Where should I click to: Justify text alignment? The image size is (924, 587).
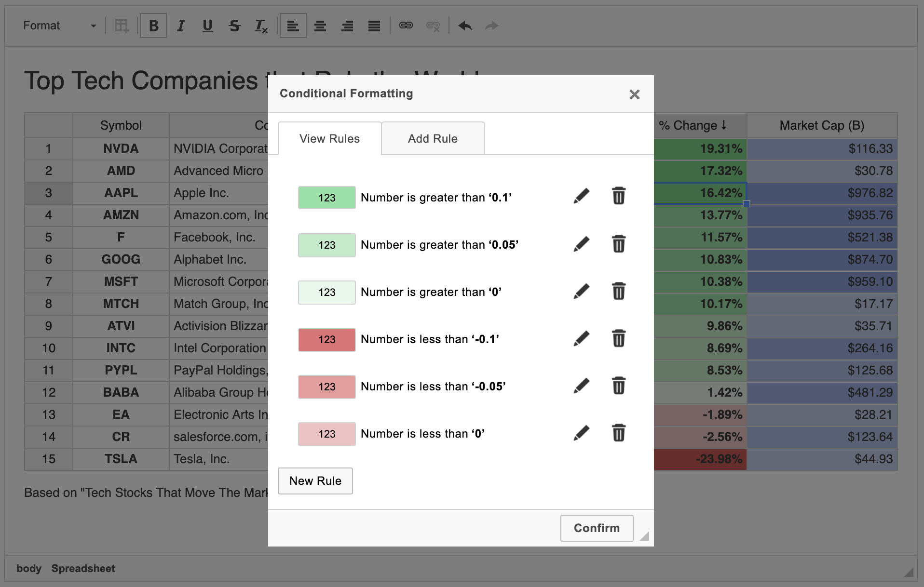point(374,26)
